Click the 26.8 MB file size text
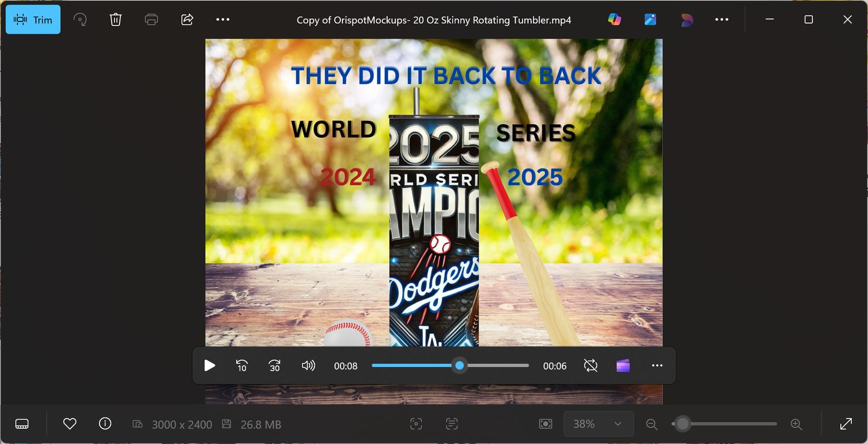The height and width of the screenshot is (444, 868). tap(261, 424)
